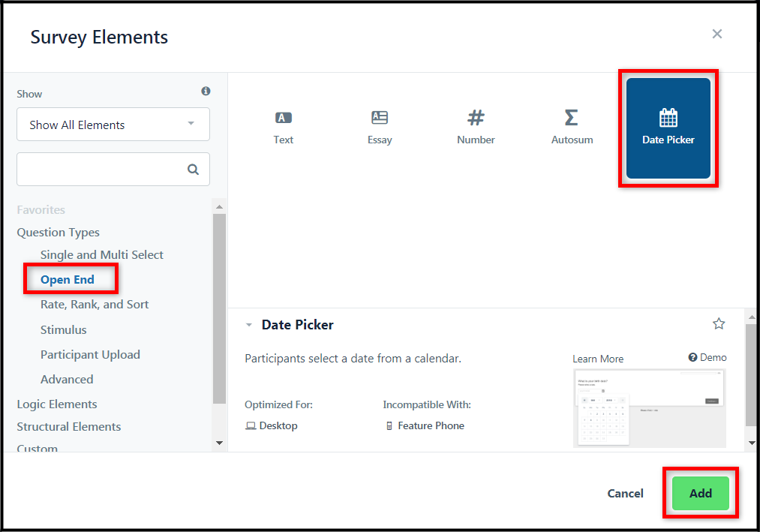
Task: Choose Rate, Rank, and Sort category
Action: [x=95, y=305]
